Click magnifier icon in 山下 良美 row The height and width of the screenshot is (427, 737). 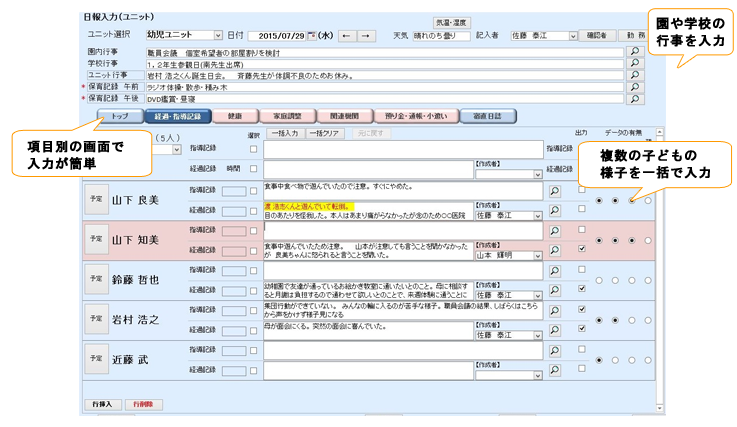tap(556, 191)
